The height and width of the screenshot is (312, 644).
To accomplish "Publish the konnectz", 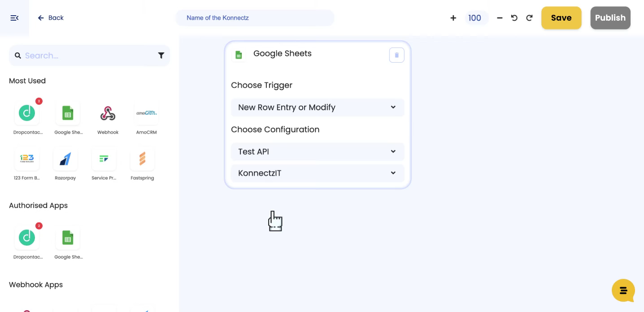I will [x=610, y=18].
